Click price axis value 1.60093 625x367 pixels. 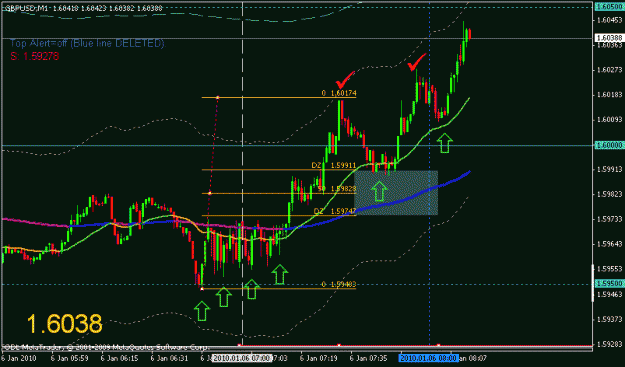[610, 120]
